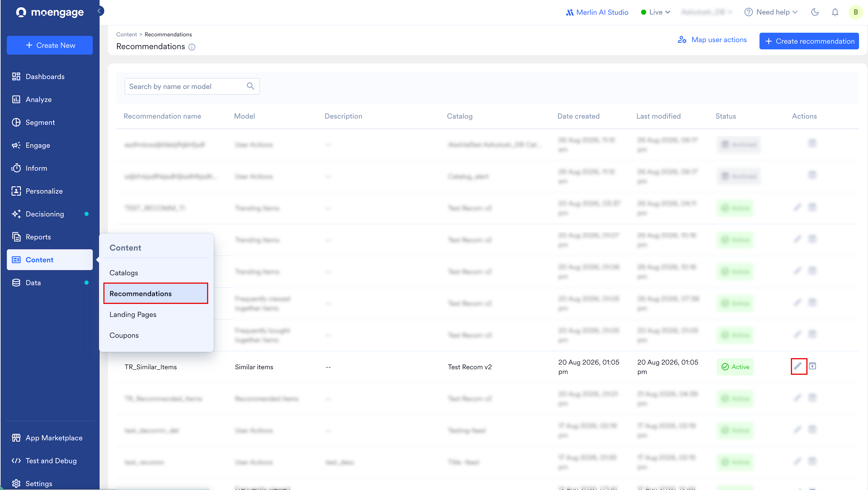
Task: Select Inform in the sidebar
Action: (x=50, y=168)
